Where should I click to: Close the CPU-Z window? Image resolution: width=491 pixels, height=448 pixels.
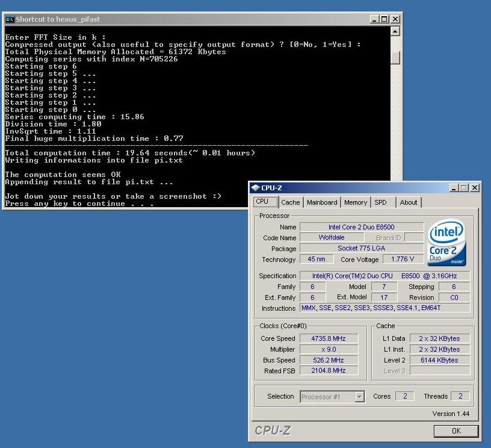click(475, 188)
